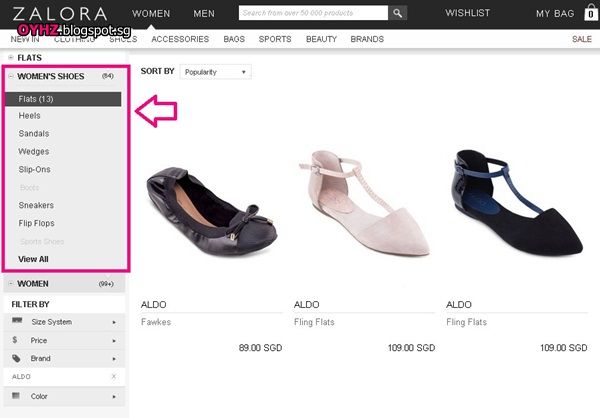600x418 pixels.
Task: Go to the Beauty category
Action: (x=321, y=39)
